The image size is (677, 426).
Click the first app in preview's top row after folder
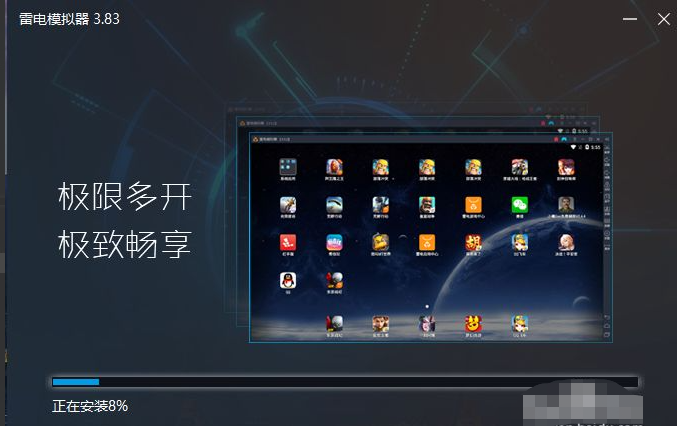point(334,166)
